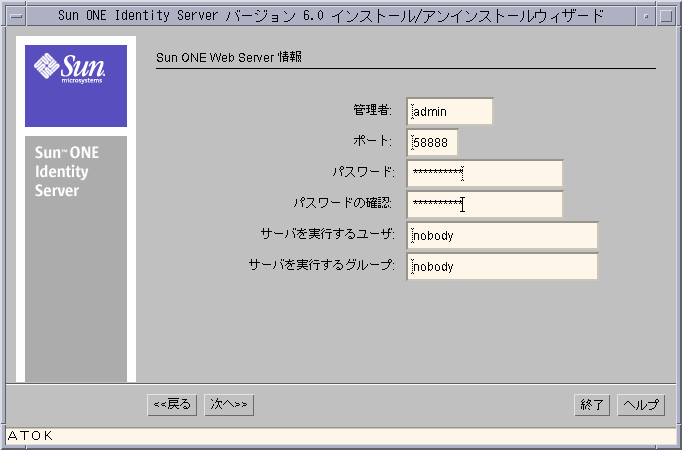Open the window menu button in title bar
This screenshot has width=682, height=450.
click(x=17, y=16)
